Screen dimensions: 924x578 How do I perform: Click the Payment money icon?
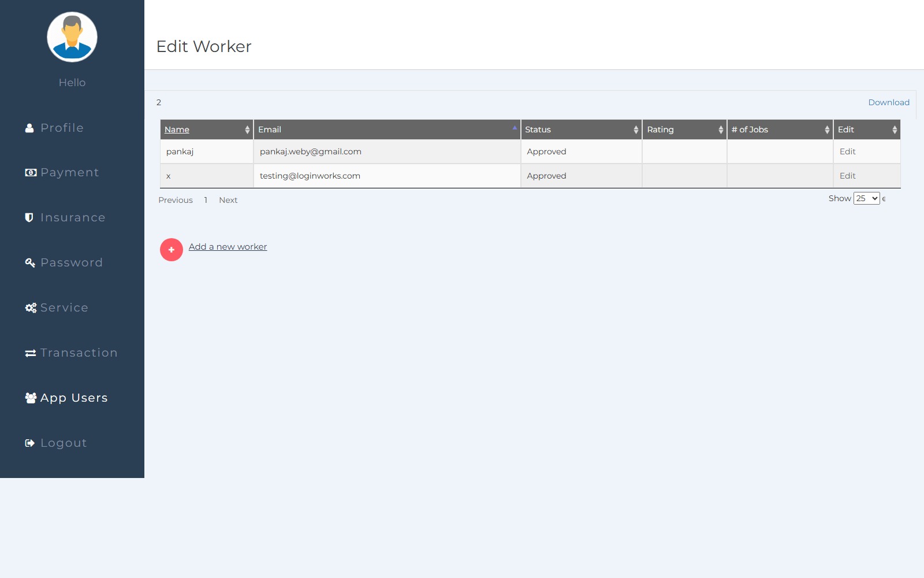point(31,172)
